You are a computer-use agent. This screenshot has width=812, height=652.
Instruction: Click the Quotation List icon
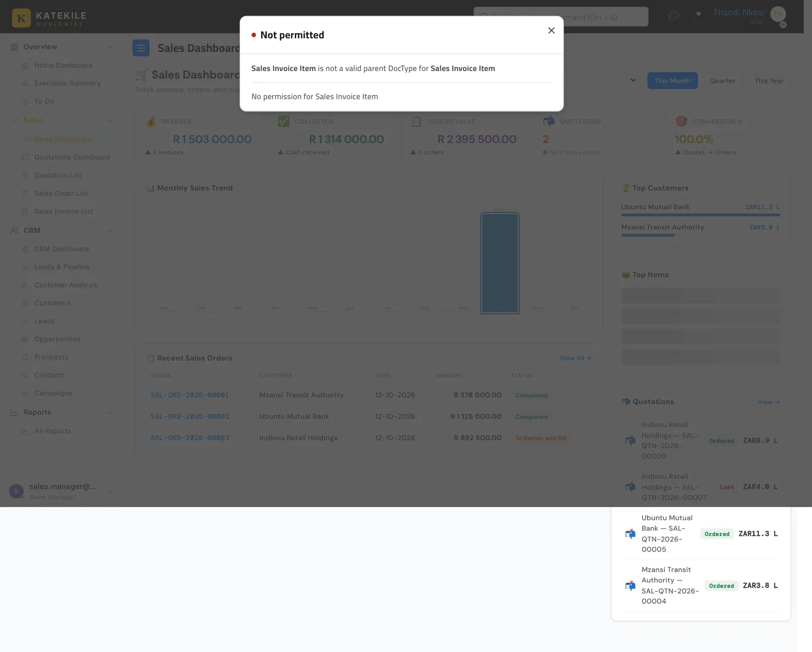coord(25,176)
